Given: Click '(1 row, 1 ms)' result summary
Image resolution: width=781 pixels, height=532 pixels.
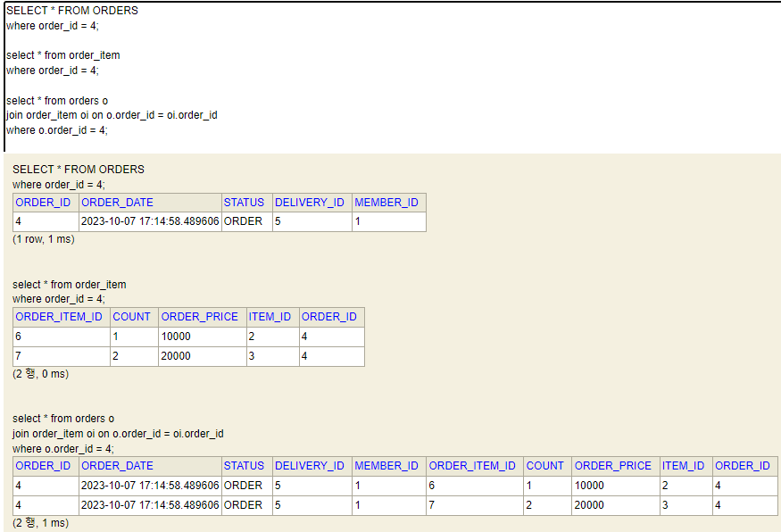Looking at the screenshot, I should pyautogui.click(x=44, y=239).
